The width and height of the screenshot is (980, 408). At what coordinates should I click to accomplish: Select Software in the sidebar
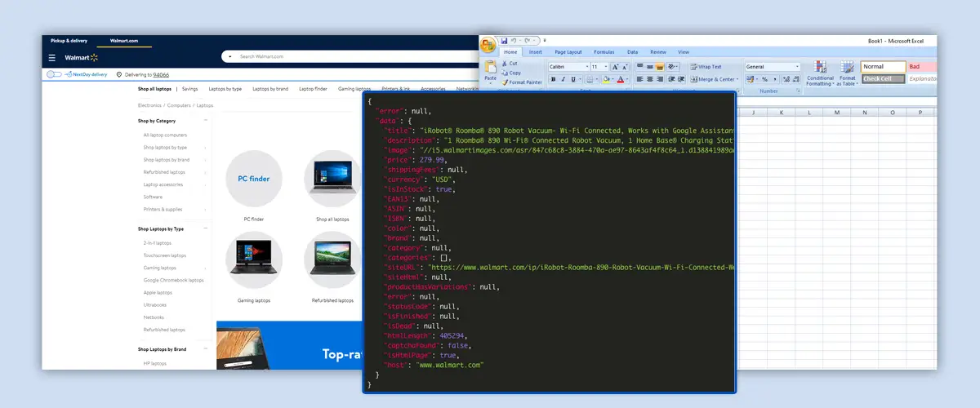pos(153,197)
